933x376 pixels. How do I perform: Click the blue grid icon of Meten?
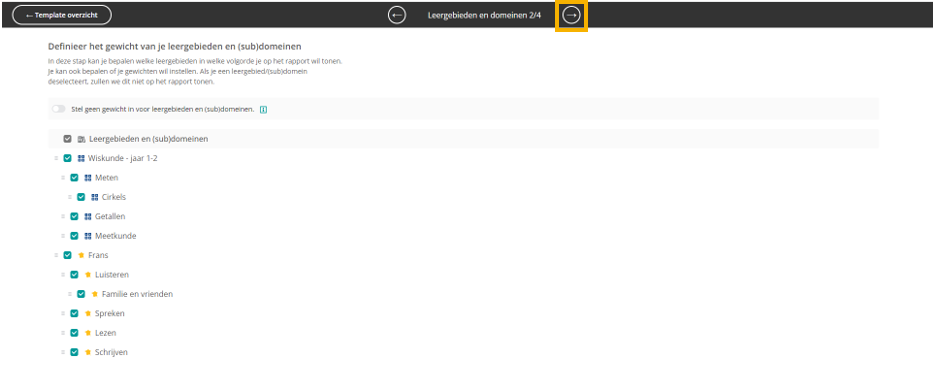pyautogui.click(x=88, y=177)
